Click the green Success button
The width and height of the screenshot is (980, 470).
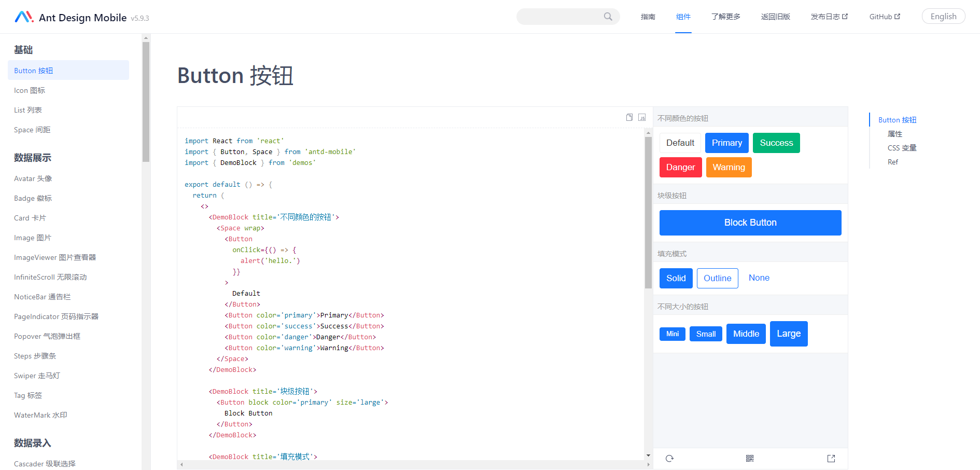[777, 143]
